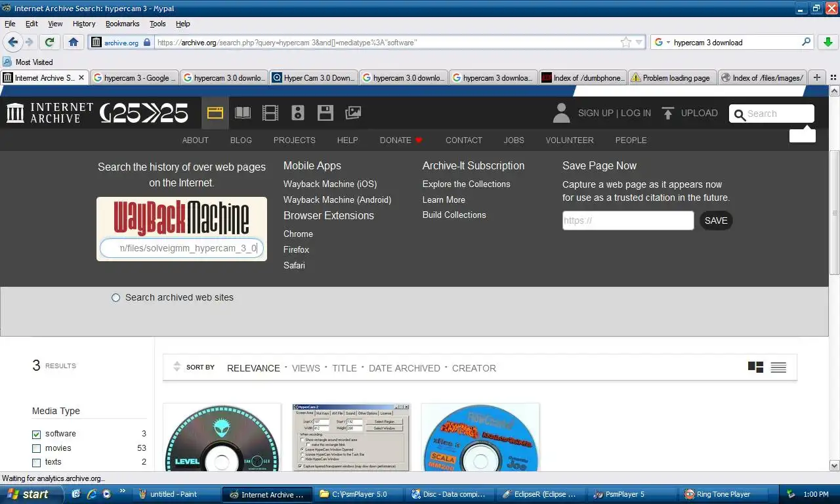Bookmark page with the star icon
This screenshot has height=504, width=840.
[626, 42]
